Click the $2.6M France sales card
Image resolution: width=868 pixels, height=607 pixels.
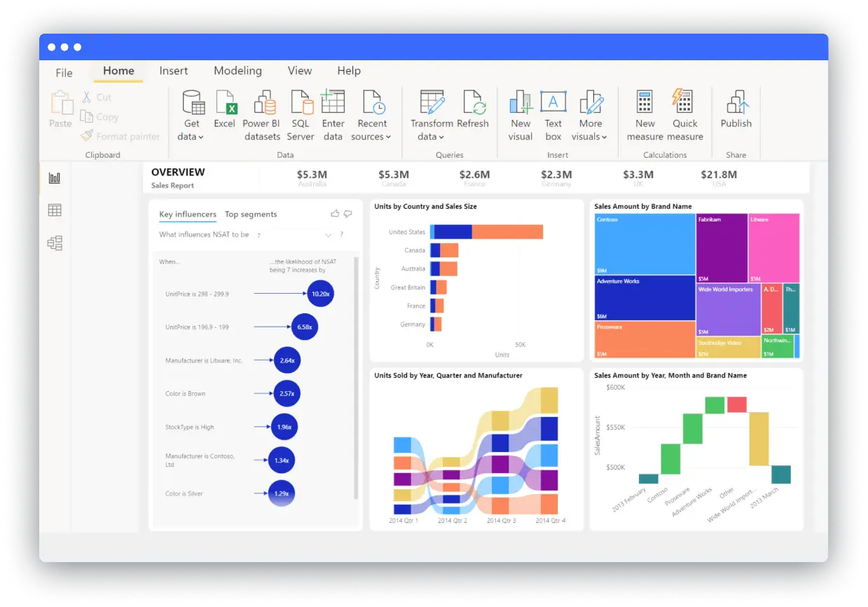click(x=474, y=179)
